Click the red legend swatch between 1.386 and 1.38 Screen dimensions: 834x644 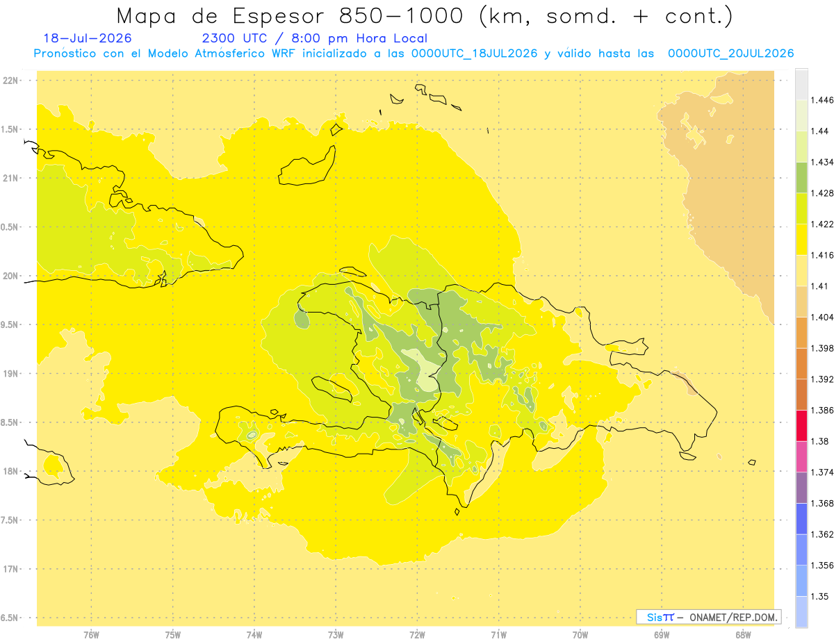(801, 425)
